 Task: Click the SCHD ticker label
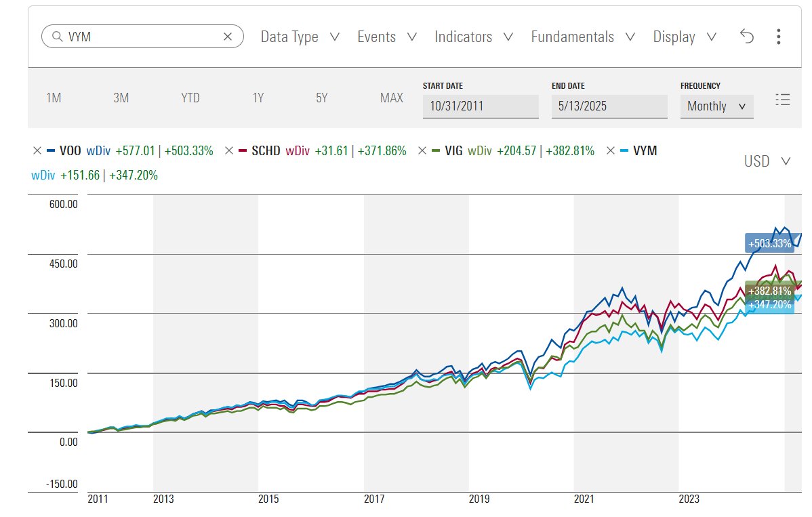[266, 150]
